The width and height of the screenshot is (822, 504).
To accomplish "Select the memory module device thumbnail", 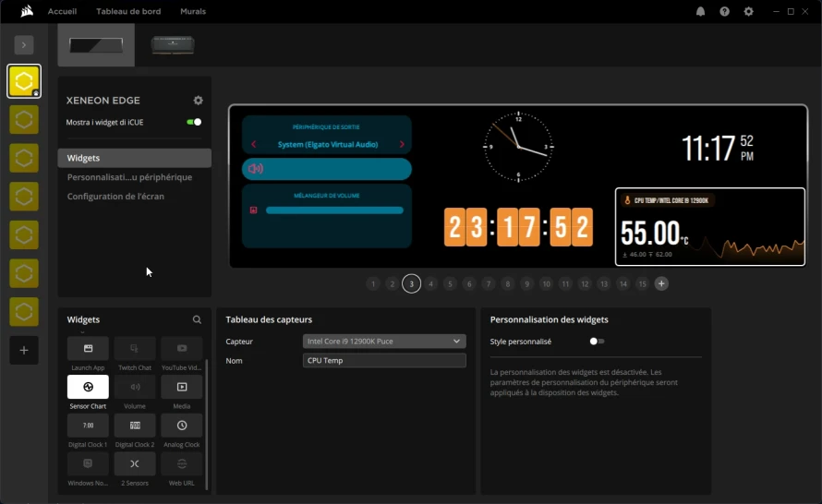I will point(173,45).
